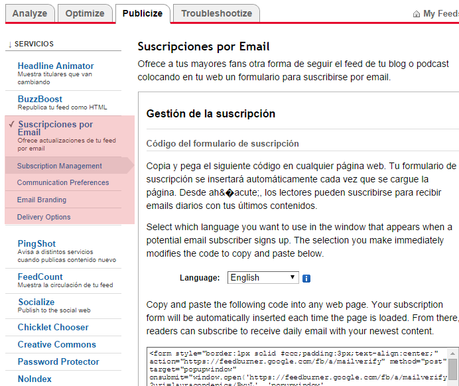Open the Socialize service link

(36, 302)
